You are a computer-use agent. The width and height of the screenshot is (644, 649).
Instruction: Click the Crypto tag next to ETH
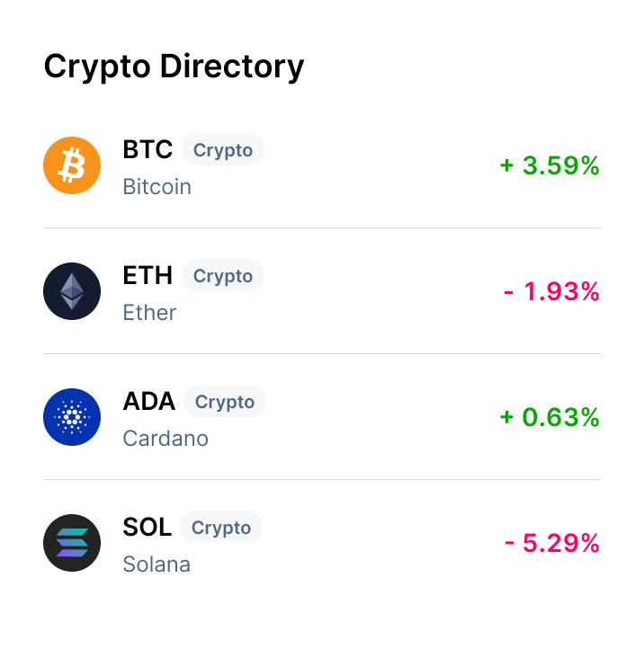pyautogui.click(x=223, y=276)
